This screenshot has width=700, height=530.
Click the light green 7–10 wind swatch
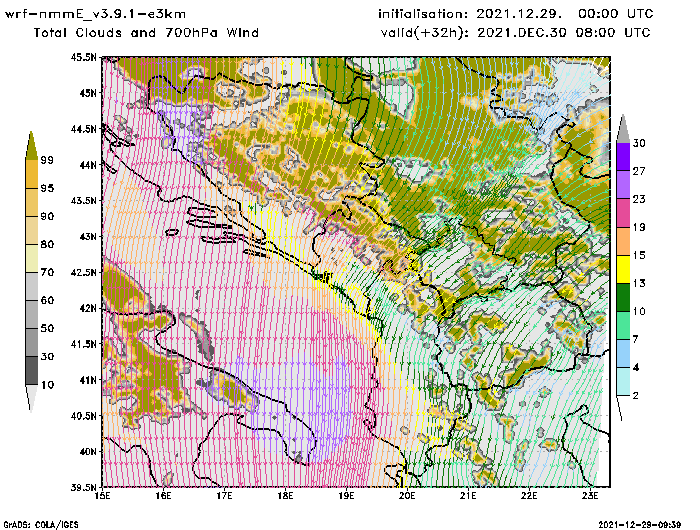coord(623,326)
